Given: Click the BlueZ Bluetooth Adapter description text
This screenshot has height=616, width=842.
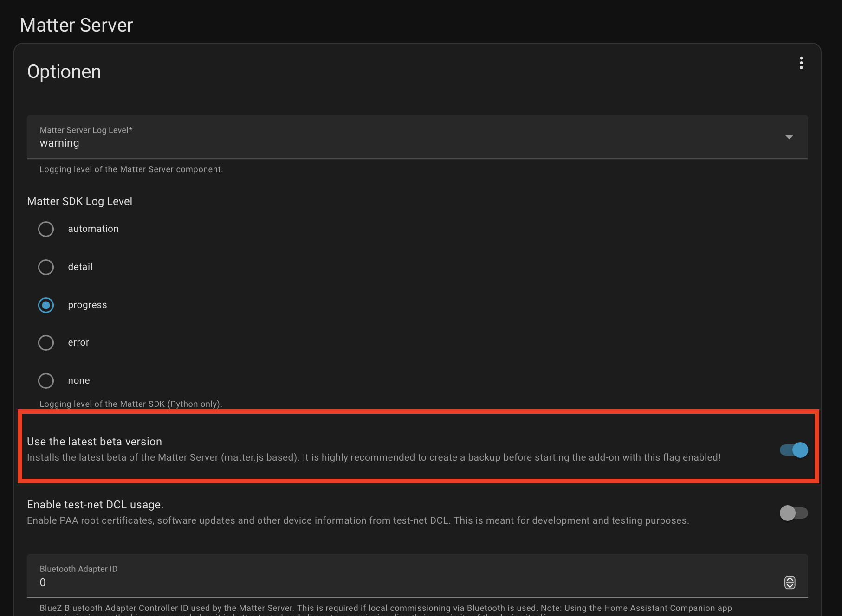Looking at the screenshot, I should click(x=385, y=608).
